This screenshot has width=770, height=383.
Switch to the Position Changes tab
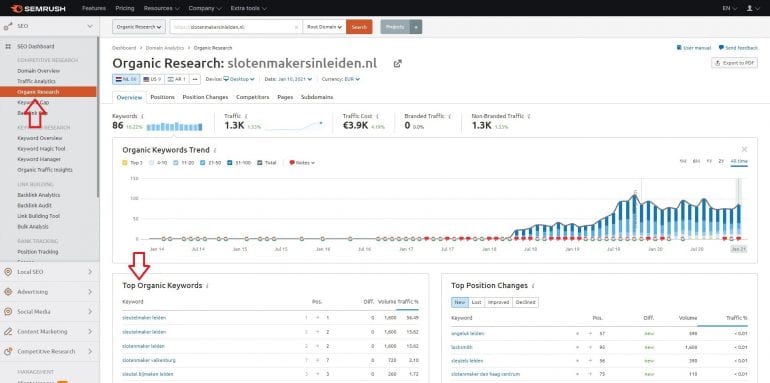click(x=205, y=97)
